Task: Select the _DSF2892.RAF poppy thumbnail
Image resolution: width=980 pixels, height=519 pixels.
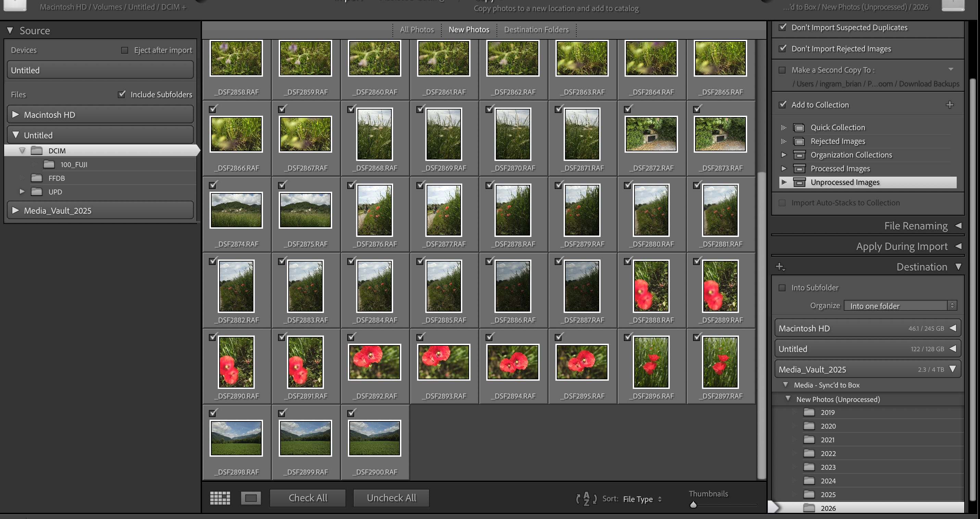Action: [x=374, y=362]
